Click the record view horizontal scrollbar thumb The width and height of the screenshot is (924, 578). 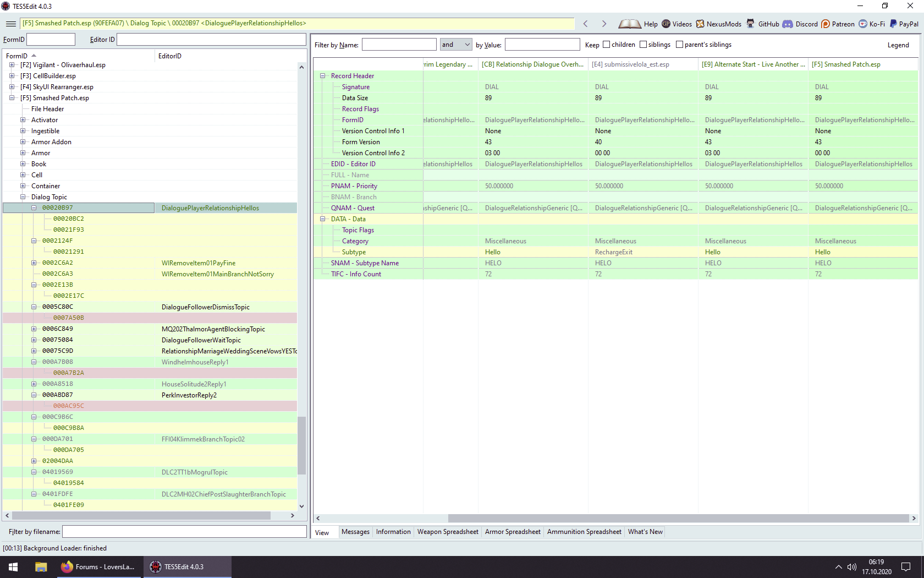coord(678,518)
